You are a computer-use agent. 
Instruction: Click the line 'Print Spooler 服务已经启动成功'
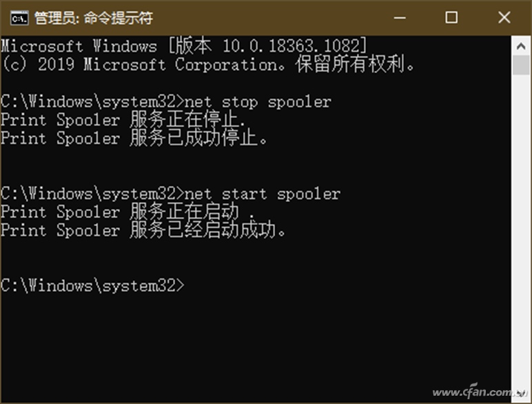[143, 230]
